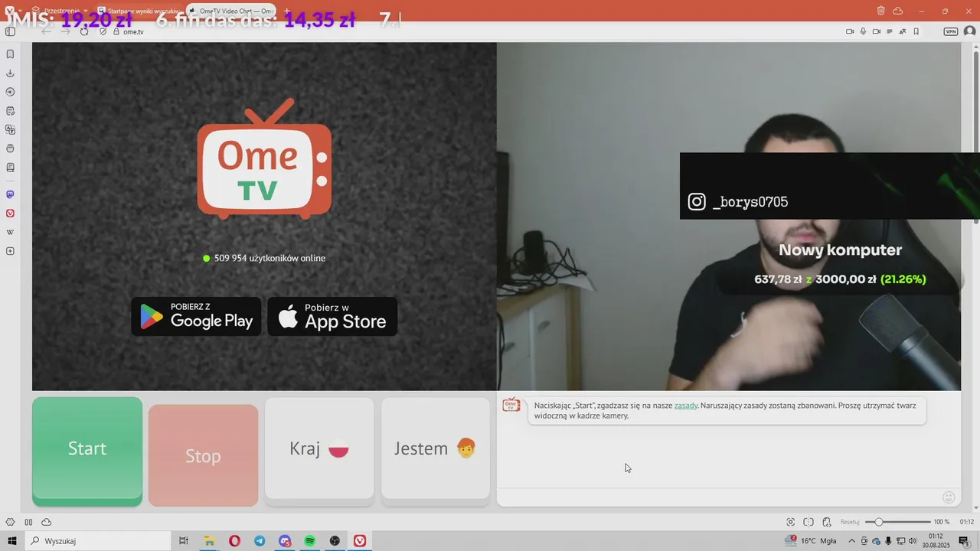The width and height of the screenshot is (980, 551).
Task: Open the Wikipedia web panel in sidebar
Action: (x=10, y=232)
